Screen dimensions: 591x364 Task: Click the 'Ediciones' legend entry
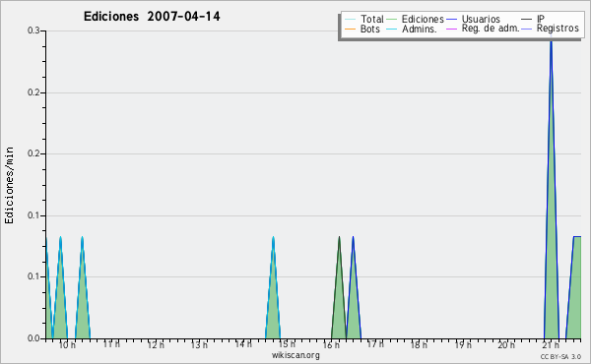[416, 19]
